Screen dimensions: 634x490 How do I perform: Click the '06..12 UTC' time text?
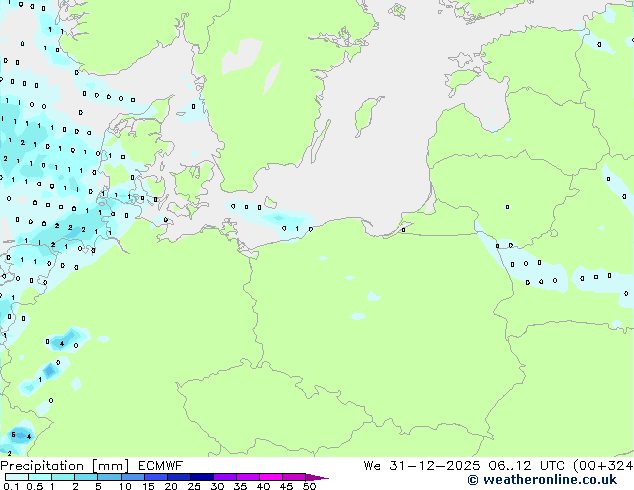526,466
